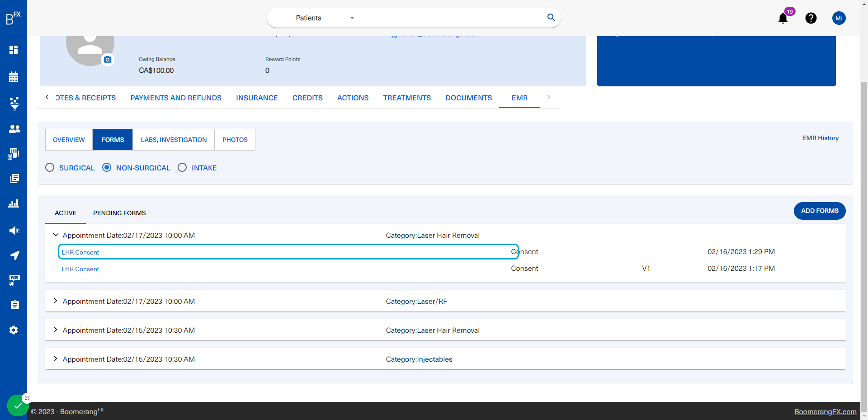
Task: Open the Patients search category dropdown
Action: 325,18
